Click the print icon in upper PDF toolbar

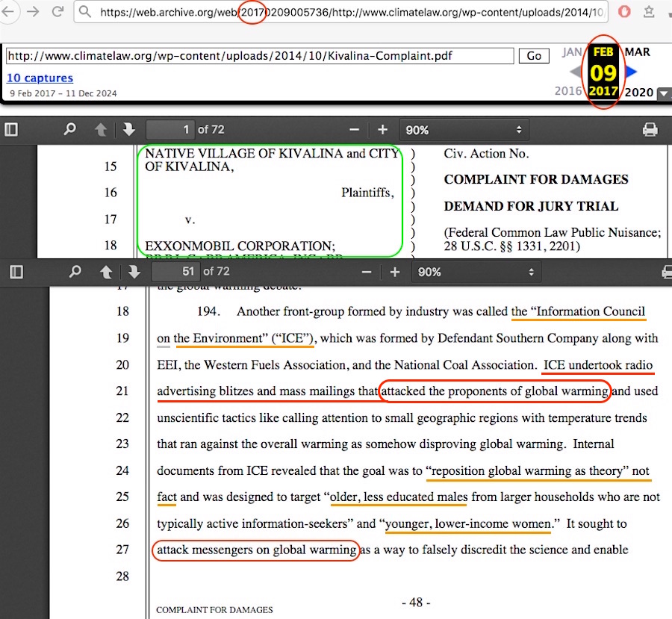coord(650,129)
